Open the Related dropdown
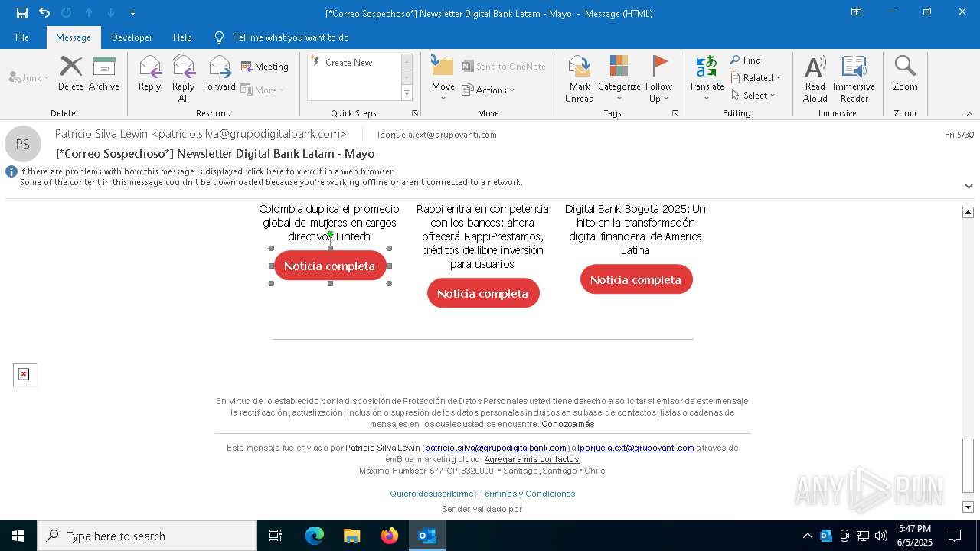 point(756,78)
